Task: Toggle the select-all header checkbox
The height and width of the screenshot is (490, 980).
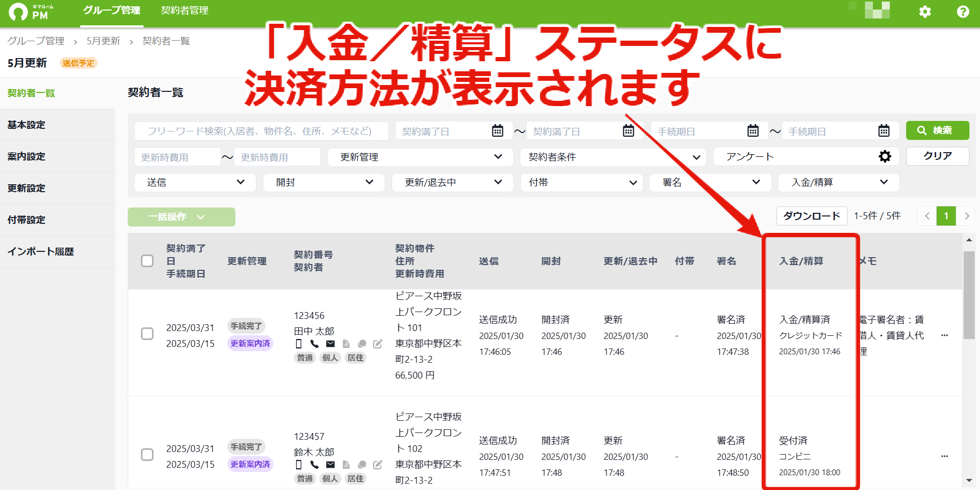Action: tap(147, 261)
